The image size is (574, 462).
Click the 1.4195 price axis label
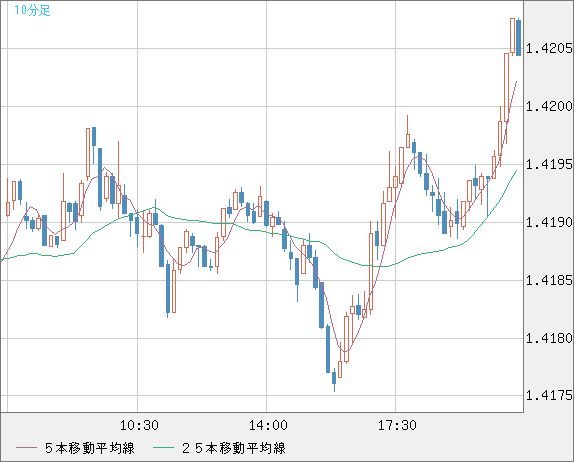549,164
